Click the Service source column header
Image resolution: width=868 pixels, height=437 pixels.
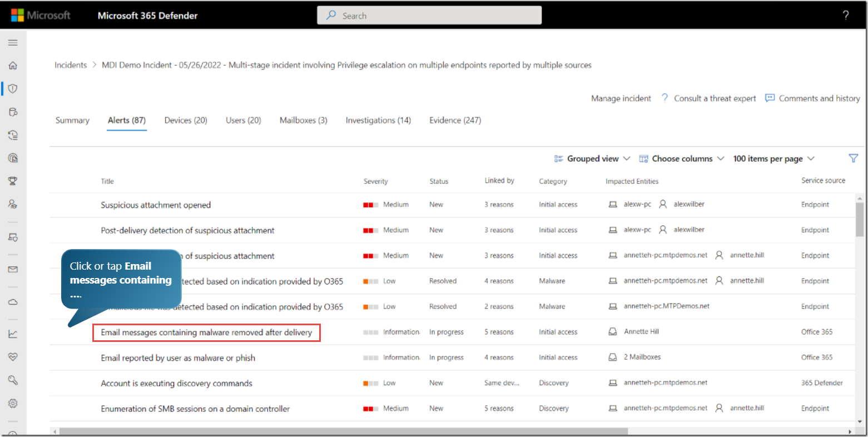point(824,181)
